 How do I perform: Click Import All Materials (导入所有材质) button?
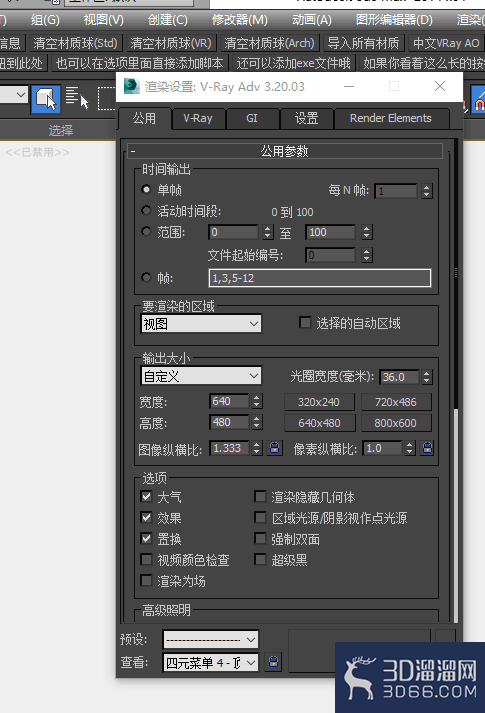pos(363,43)
